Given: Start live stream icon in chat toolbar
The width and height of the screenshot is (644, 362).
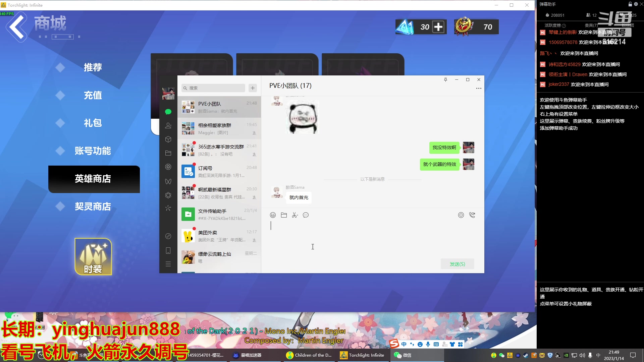Looking at the screenshot, I should pyautogui.click(x=461, y=215).
